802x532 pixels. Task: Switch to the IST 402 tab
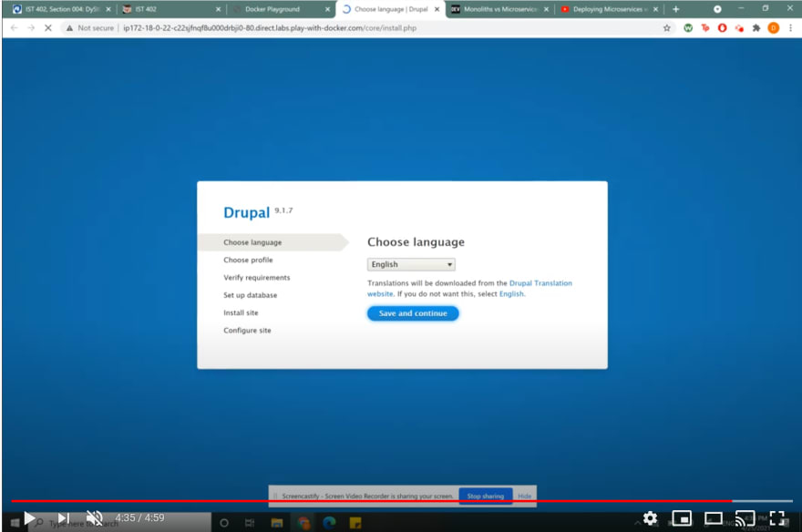tap(171, 9)
